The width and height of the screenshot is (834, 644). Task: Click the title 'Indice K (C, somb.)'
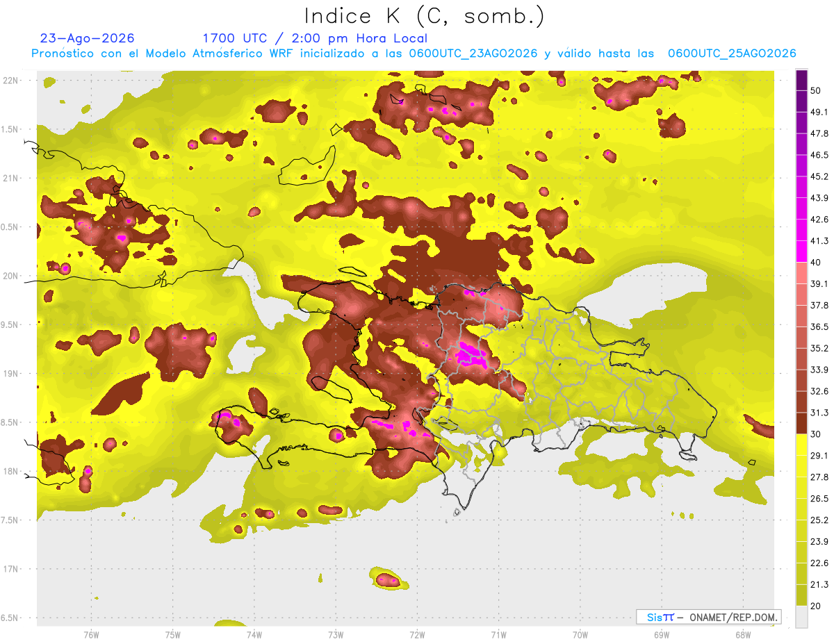point(424,16)
